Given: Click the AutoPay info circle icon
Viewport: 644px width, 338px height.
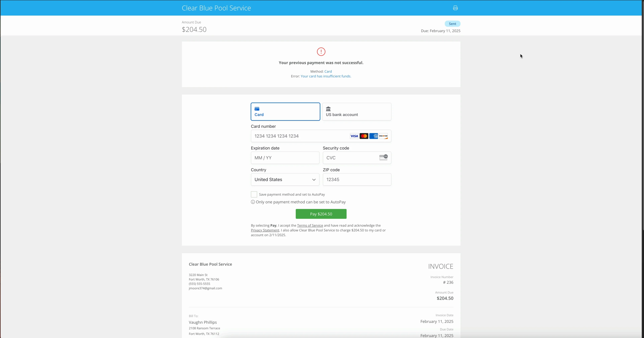Looking at the screenshot, I should pyautogui.click(x=253, y=202).
